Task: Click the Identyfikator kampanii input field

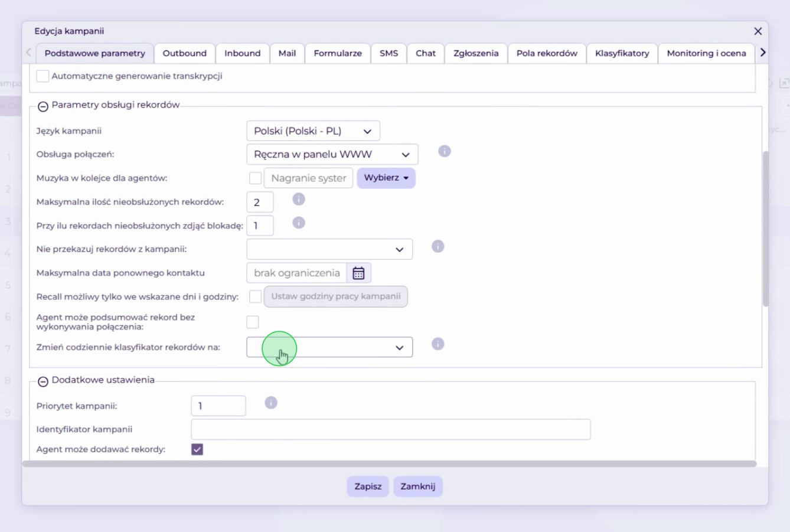Action: click(391, 430)
